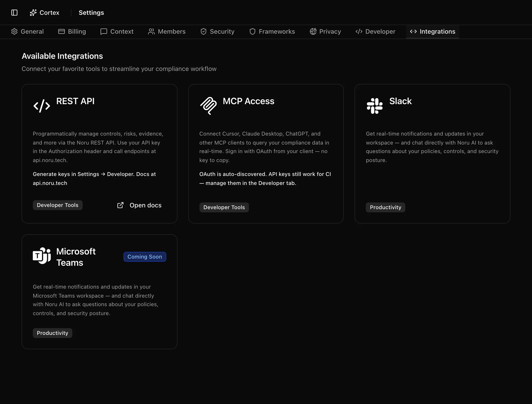Click the Security shield check icon
532x404 pixels.
tap(203, 31)
